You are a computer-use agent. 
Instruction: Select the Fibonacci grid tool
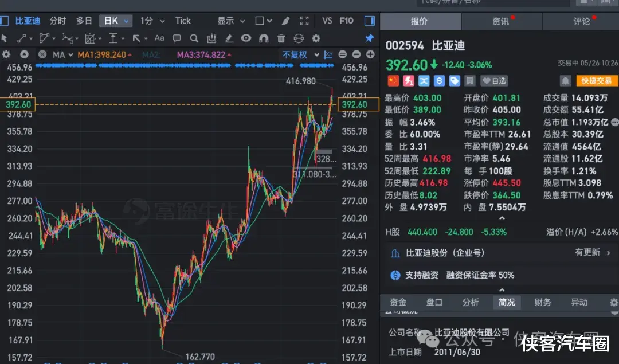[91, 38]
